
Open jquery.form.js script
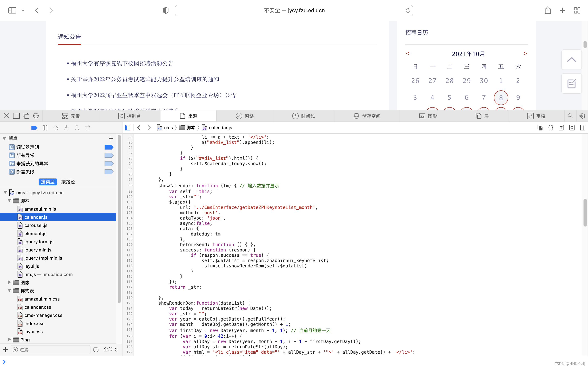point(39,242)
